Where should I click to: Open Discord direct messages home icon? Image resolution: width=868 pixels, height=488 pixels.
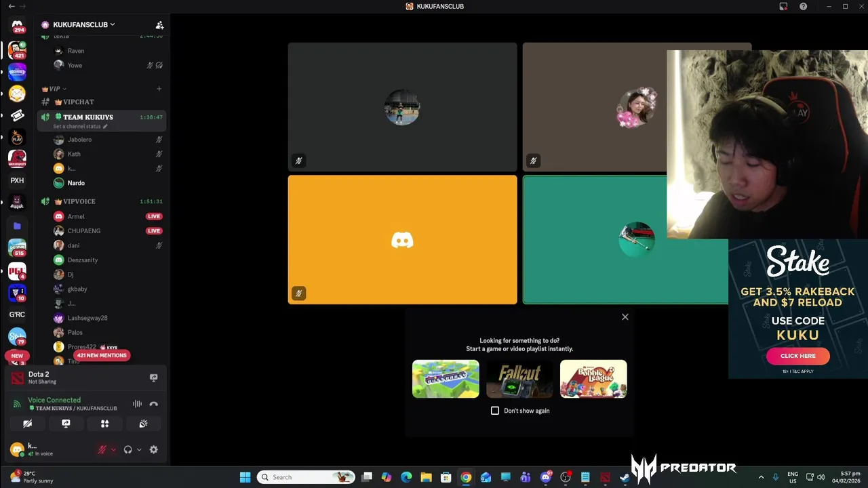point(17,25)
